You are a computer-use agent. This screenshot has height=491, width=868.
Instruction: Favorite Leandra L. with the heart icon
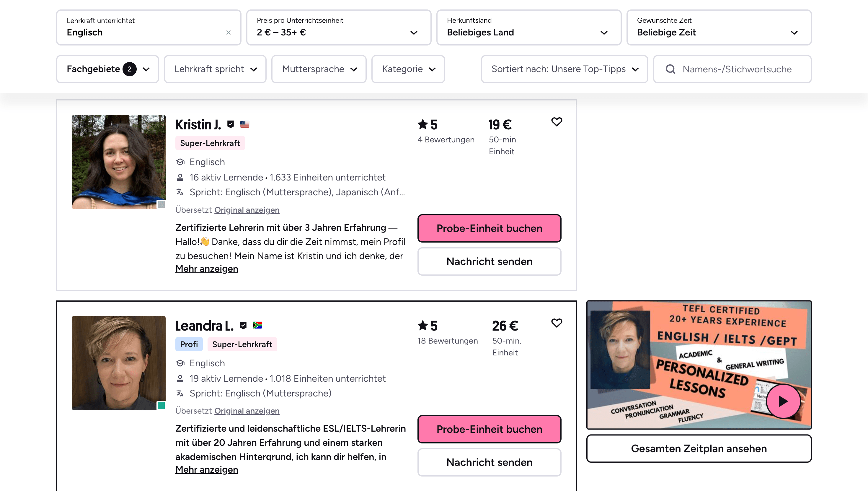click(x=556, y=323)
